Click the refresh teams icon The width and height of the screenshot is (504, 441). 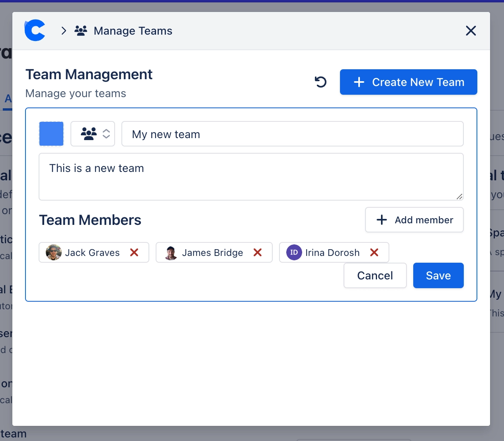[x=320, y=82]
